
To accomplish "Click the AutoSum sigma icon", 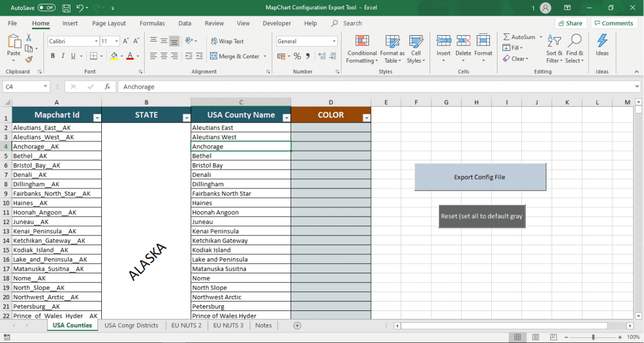I will tap(507, 37).
